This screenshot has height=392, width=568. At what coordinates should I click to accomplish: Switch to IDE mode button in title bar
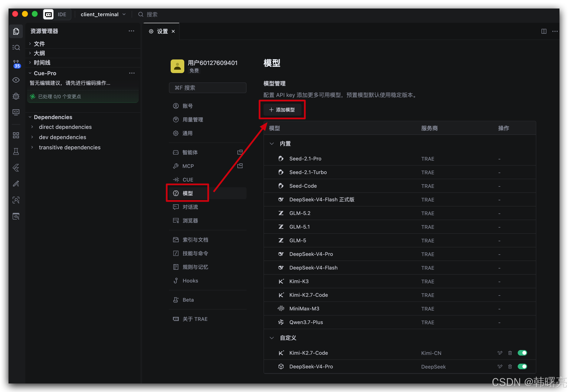(x=62, y=14)
